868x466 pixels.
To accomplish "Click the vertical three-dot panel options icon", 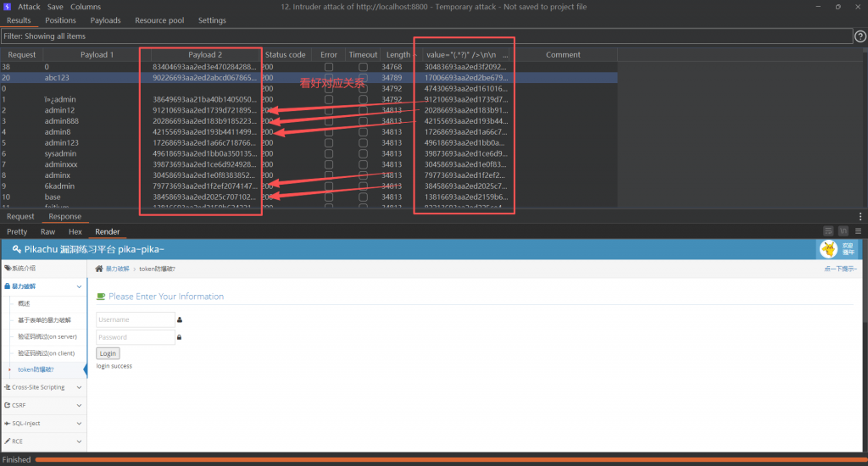I will click(861, 217).
